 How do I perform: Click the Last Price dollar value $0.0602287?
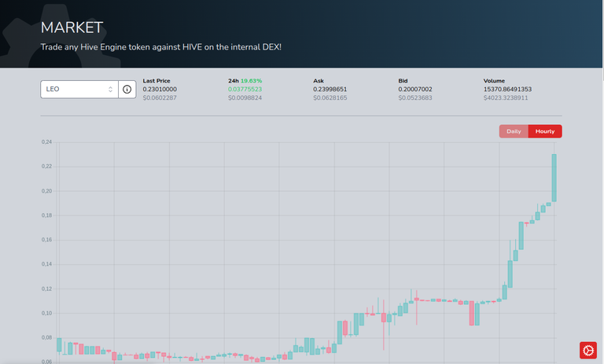tap(160, 97)
